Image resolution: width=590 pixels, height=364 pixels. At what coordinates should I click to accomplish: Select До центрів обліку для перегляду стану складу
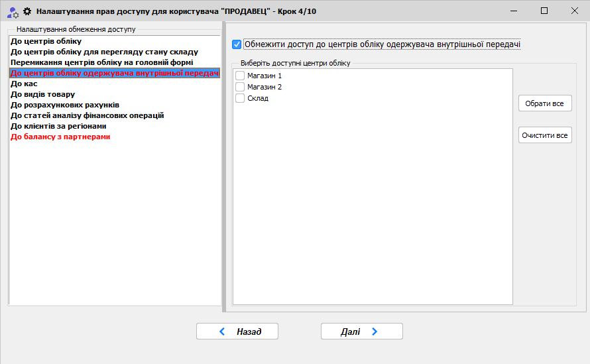coord(104,52)
